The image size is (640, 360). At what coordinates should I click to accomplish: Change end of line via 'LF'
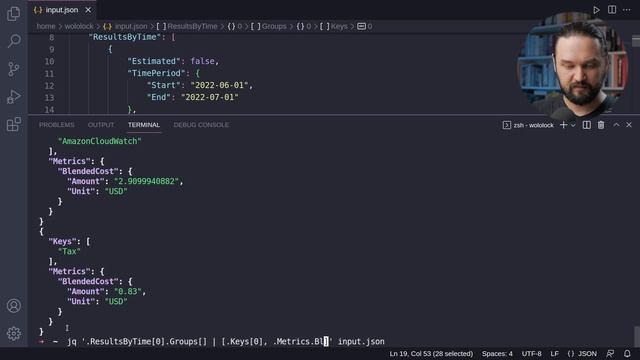tap(554, 353)
